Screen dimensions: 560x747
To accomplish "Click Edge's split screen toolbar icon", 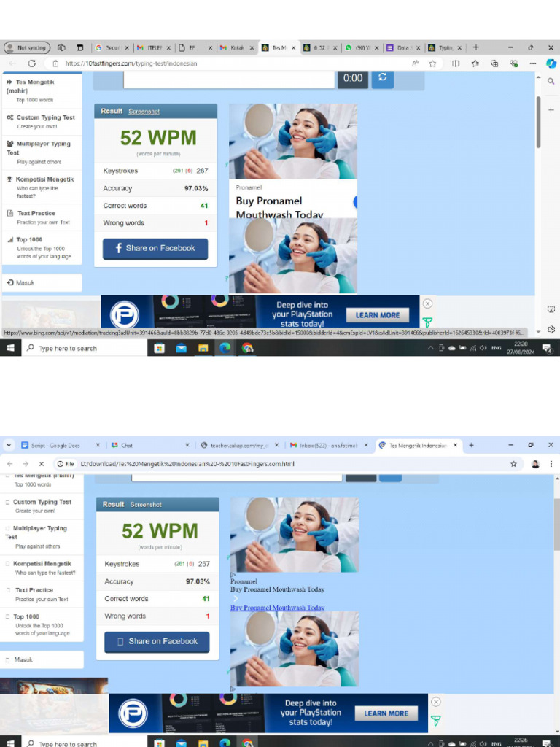I will click(456, 63).
